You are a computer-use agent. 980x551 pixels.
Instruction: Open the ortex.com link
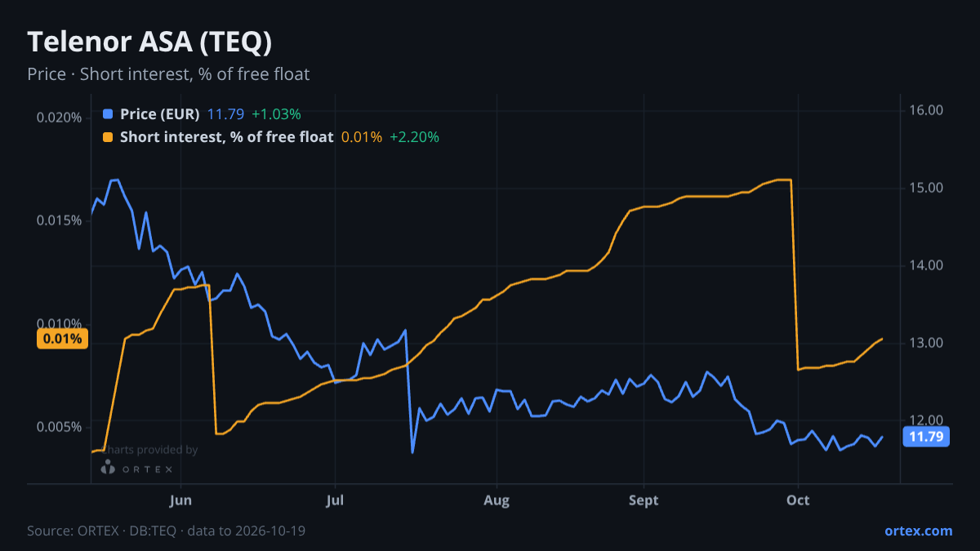point(919,531)
